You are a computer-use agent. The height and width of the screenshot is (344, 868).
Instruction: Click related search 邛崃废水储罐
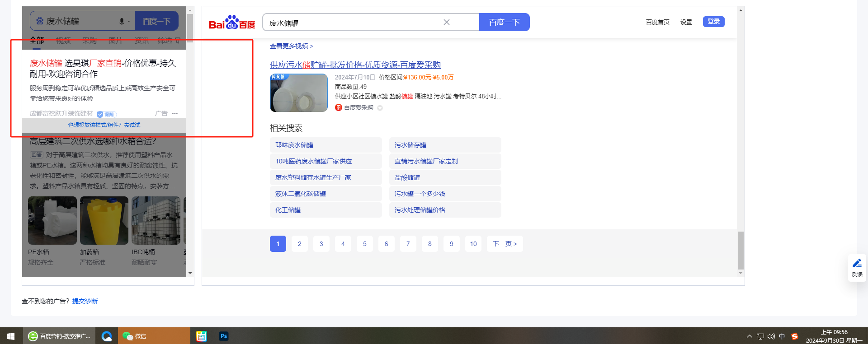point(326,145)
